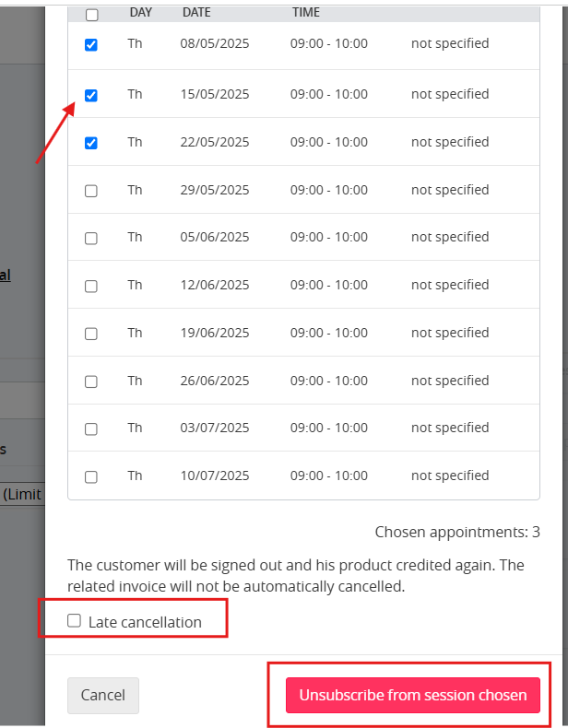Viewport: 568px width, 728px height.
Task: Click the date 15/05/2025
Action: [x=215, y=94]
